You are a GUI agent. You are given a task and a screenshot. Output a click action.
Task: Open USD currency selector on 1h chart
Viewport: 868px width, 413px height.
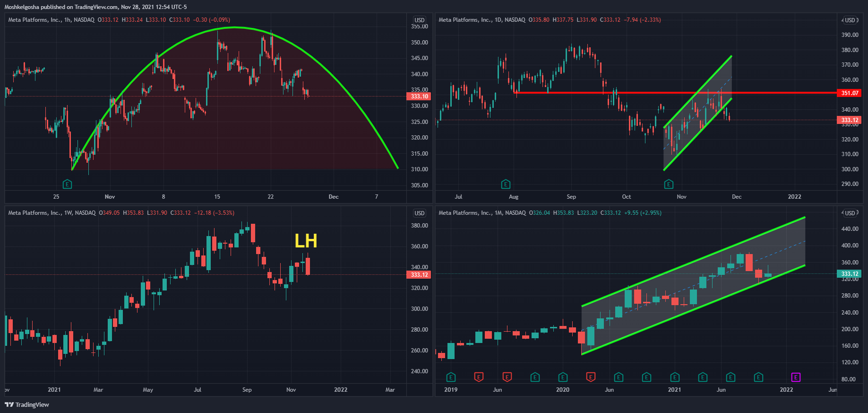pyautogui.click(x=420, y=20)
